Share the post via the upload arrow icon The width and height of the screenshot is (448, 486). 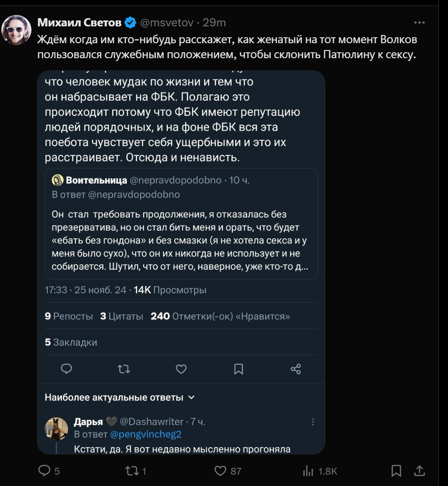pos(420,471)
